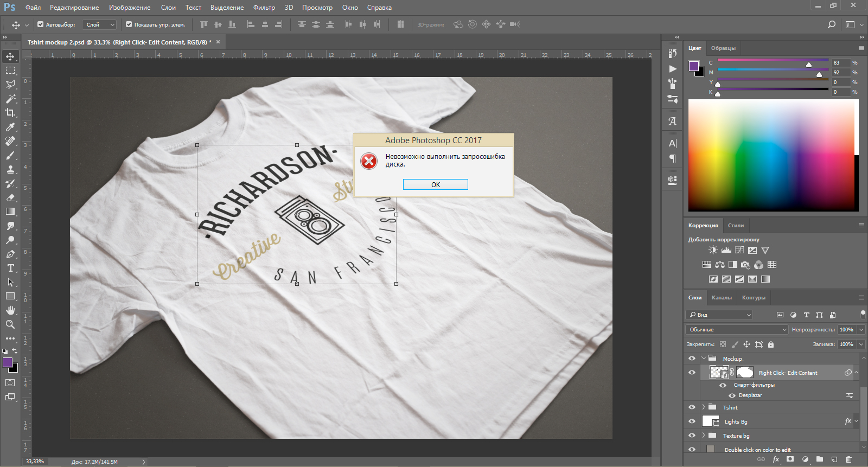Select the Dodge tool
This screenshot has width=868, height=467.
coord(10,240)
